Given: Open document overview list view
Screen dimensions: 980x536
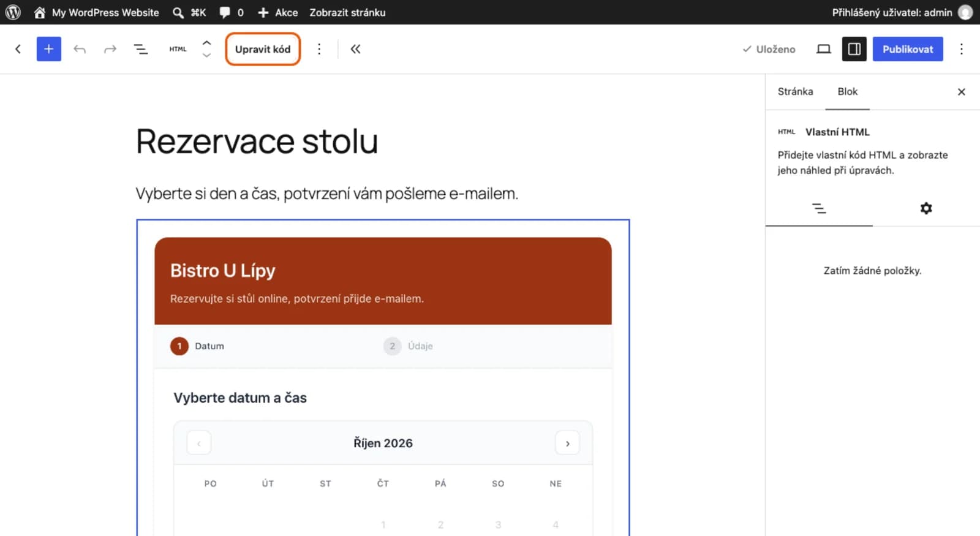Looking at the screenshot, I should [x=141, y=49].
